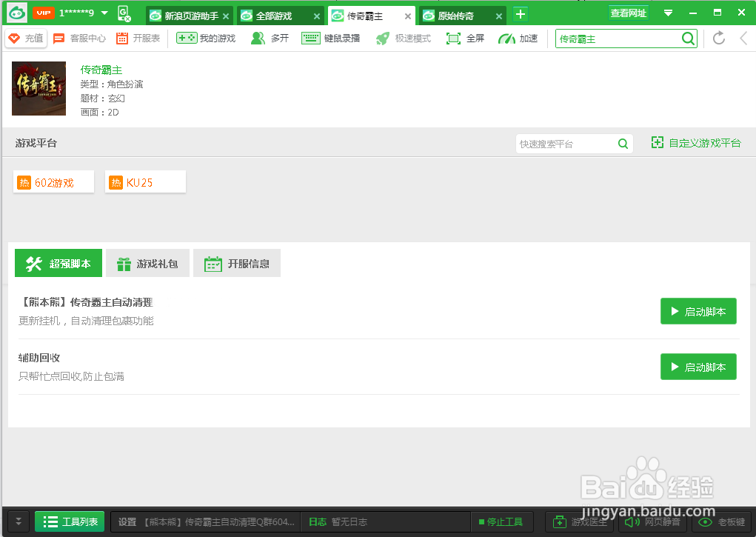Screen dimensions: 756x537
Task: Start script for 辅助回收
Action: click(x=698, y=367)
